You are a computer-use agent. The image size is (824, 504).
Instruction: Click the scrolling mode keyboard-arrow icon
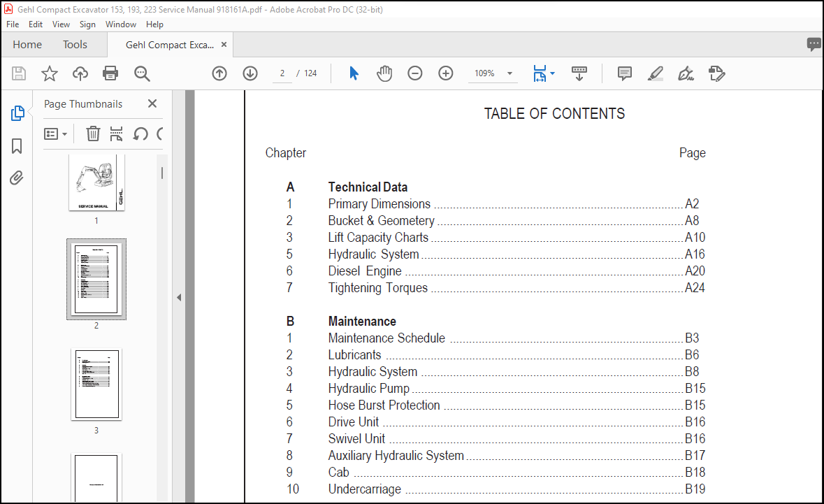point(579,73)
